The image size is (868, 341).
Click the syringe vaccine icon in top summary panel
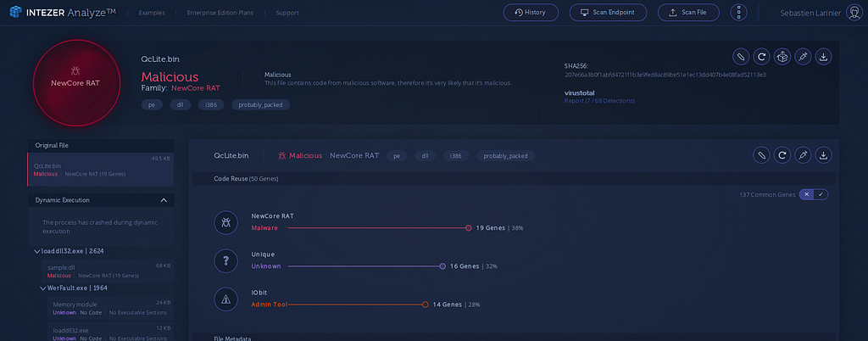point(803,57)
